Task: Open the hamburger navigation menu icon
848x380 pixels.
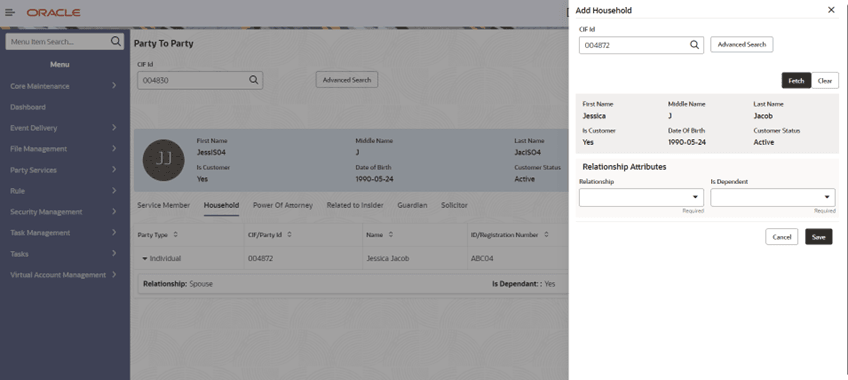Action: [x=10, y=12]
